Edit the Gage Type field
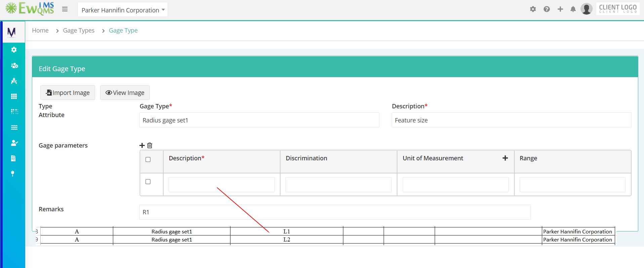Screen dimensions: 644x268 click(259, 120)
